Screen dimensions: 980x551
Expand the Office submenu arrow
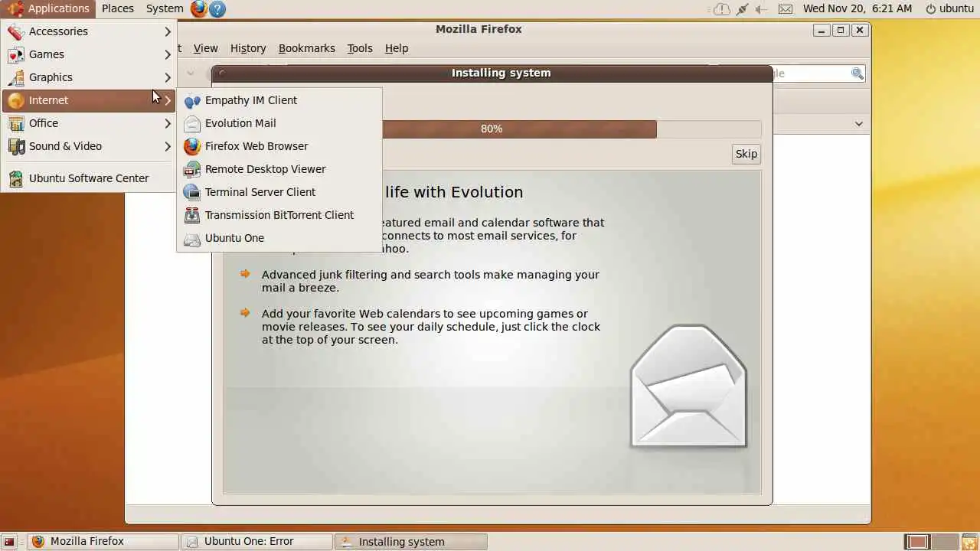168,123
